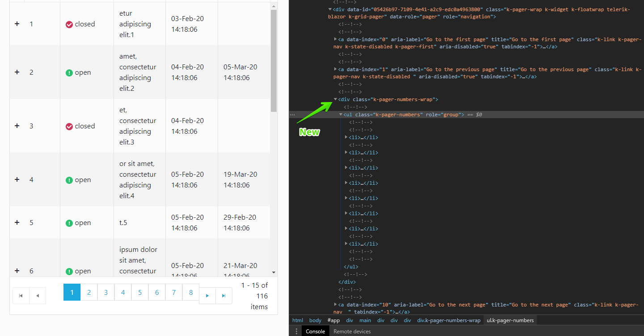Switch to the Console tab

pyautogui.click(x=315, y=331)
